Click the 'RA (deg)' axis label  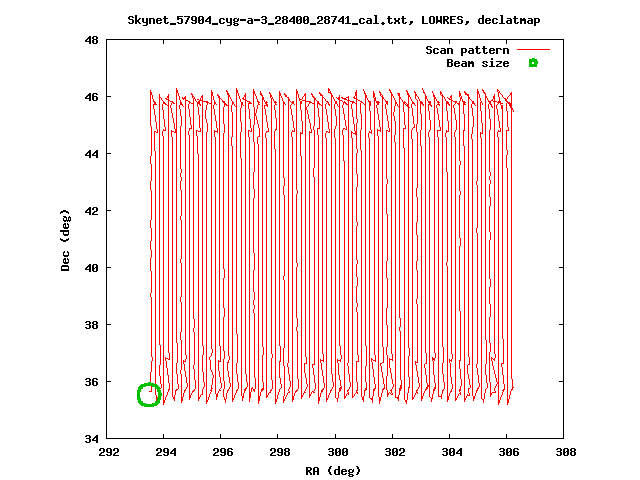(333, 471)
